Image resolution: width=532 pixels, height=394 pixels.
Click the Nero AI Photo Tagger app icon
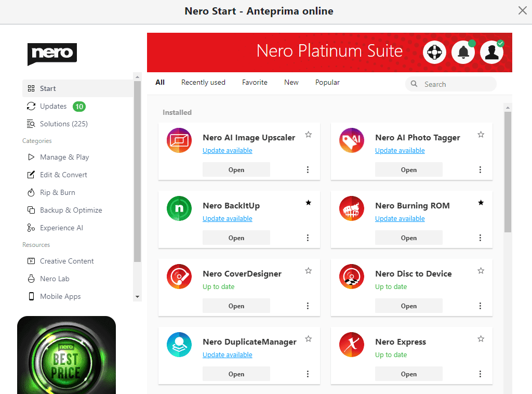click(352, 140)
